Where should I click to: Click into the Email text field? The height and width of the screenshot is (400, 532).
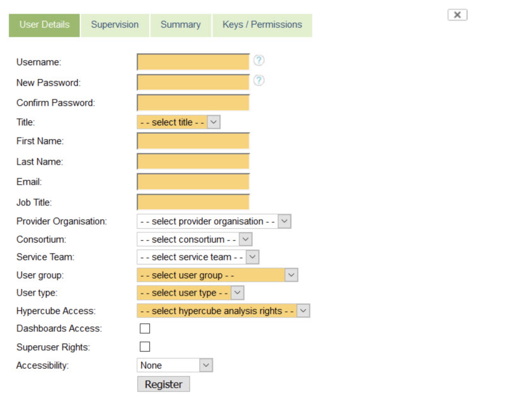[x=193, y=182]
